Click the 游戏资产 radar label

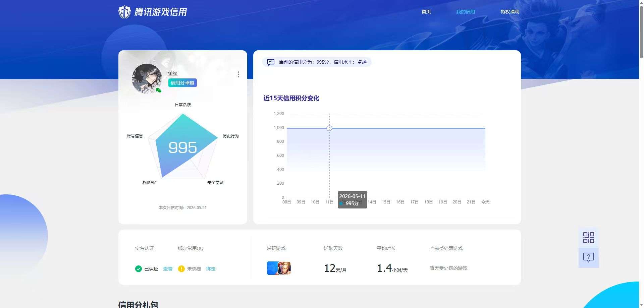tap(150, 182)
